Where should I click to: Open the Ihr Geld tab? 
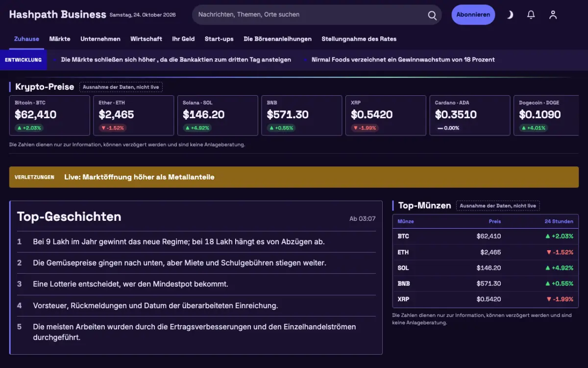(183, 39)
